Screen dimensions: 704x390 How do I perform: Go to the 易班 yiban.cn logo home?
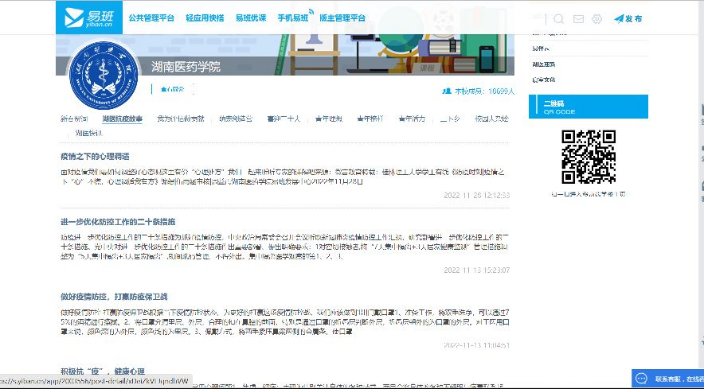point(89,18)
